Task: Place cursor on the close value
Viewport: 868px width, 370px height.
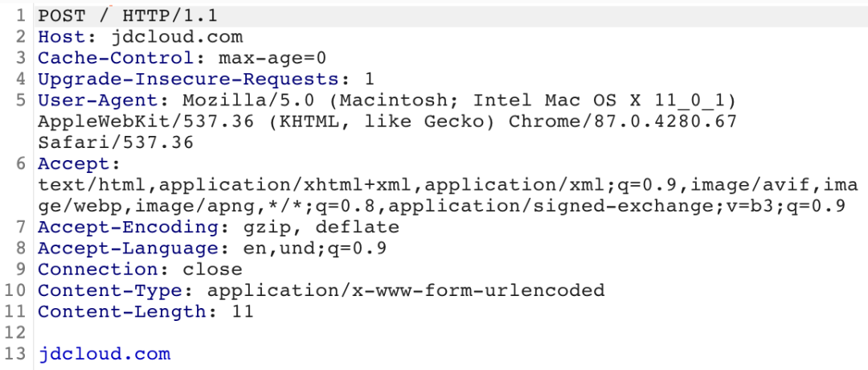Action: click(212, 269)
